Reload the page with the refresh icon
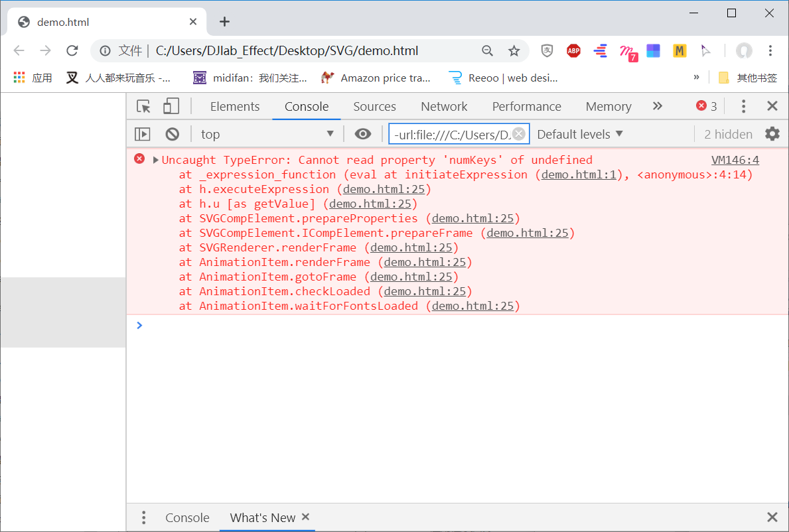789x532 pixels. [x=72, y=50]
